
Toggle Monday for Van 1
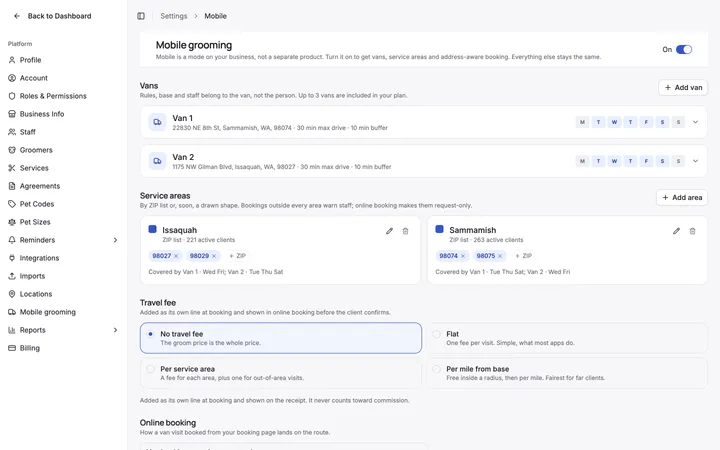(582, 122)
